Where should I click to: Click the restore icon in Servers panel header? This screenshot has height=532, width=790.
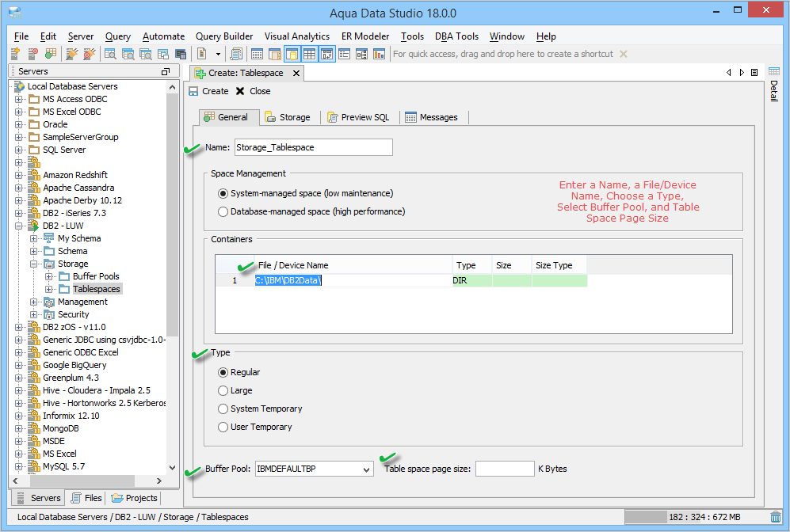click(166, 71)
